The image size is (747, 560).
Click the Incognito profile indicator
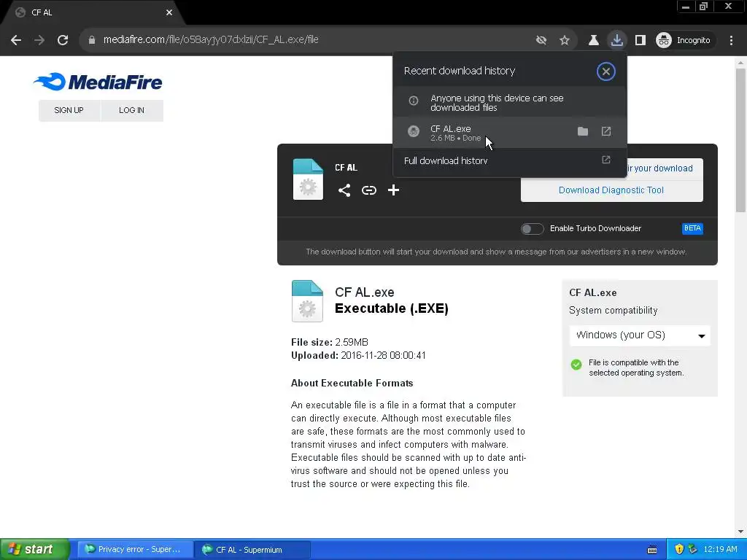point(684,40)
